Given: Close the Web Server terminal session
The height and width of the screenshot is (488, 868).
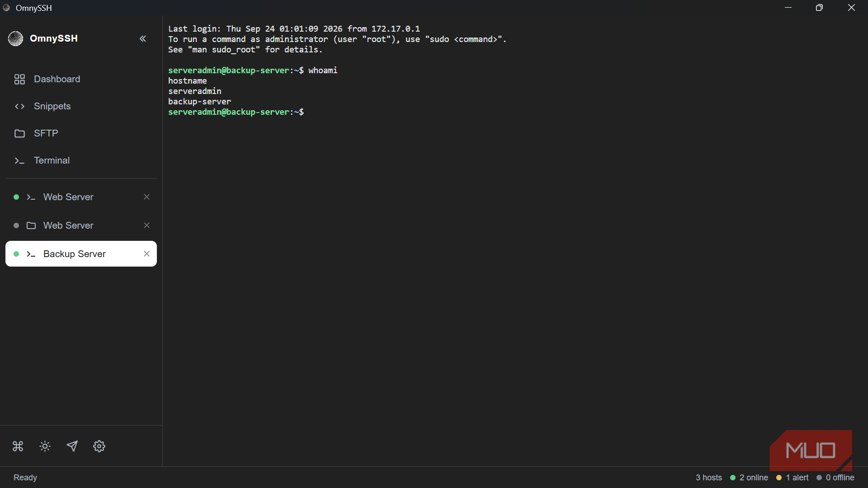Looking at the screenshot, I should pyautogui.click(x=146, y=197).
